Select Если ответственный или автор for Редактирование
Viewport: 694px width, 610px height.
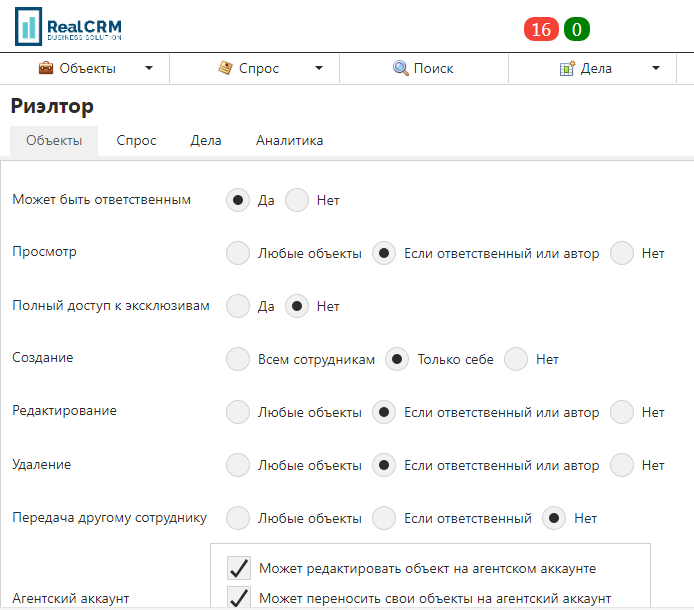pyautogui.click(x=384, y=412)
